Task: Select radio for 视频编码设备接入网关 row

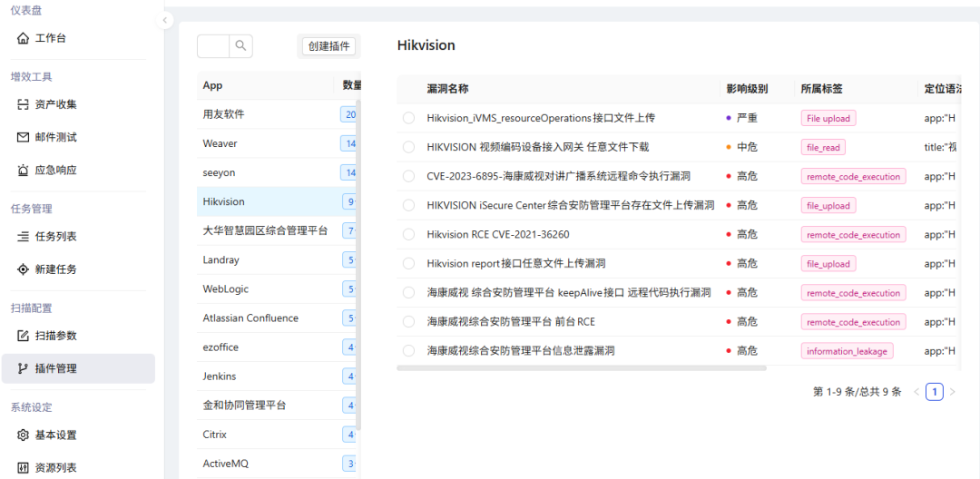Action: (x=408, y=147)
